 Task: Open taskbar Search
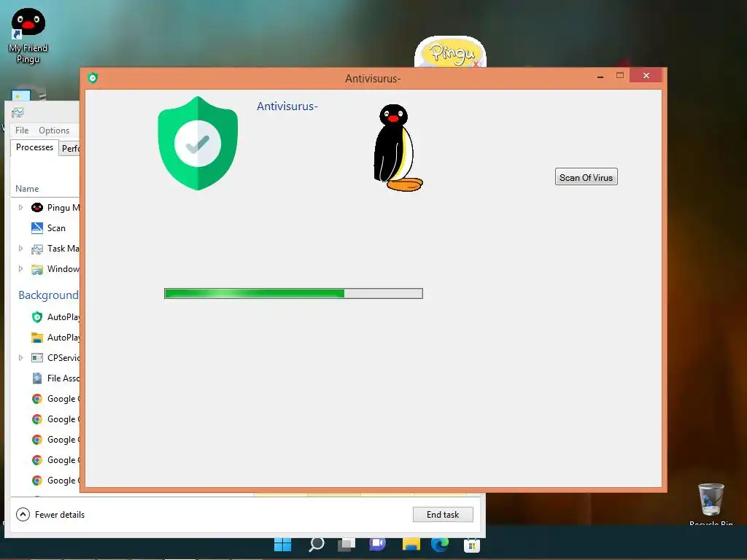316,544
